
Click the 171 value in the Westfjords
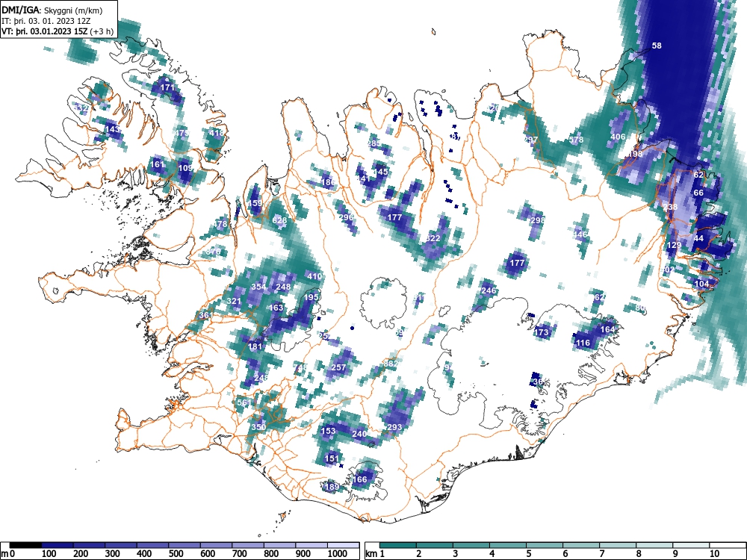167,87
